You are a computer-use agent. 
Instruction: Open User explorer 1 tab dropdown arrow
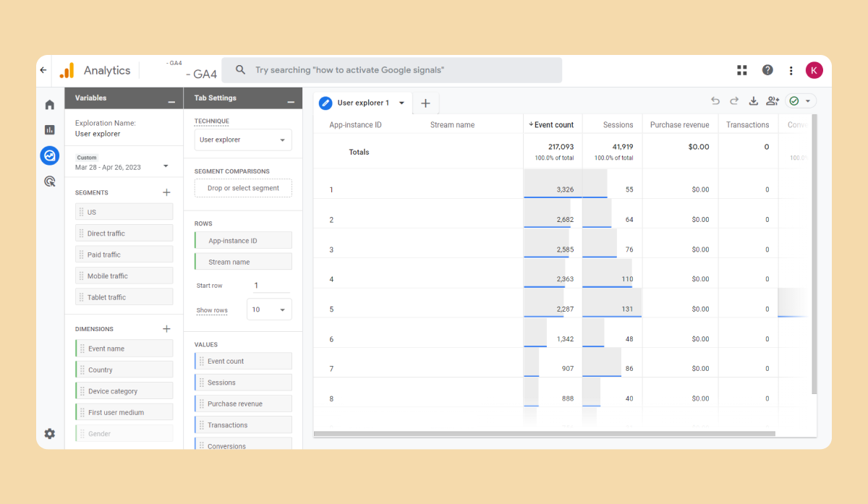pos(401,103)
